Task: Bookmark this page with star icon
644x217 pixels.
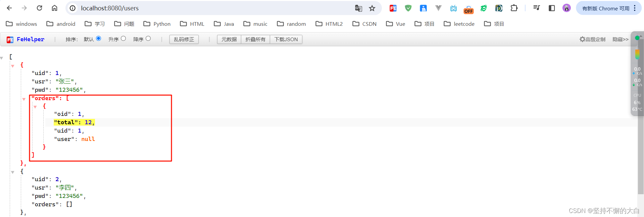Action: coord(372,8)
